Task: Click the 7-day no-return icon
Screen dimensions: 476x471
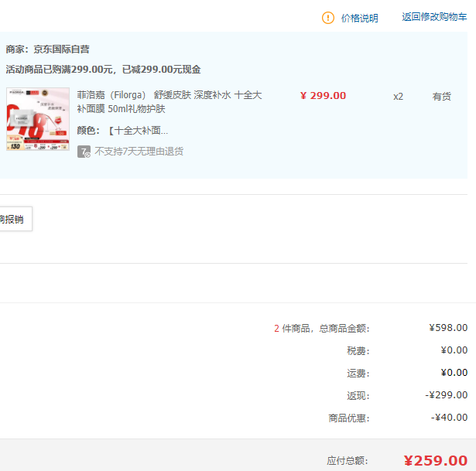Action: (84, 152)
